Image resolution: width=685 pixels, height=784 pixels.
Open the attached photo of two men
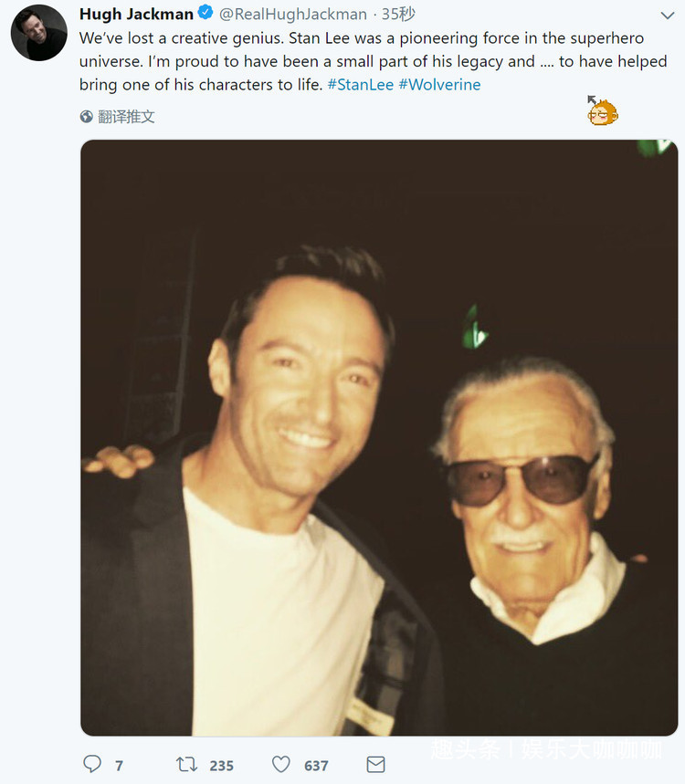coord(379,437)
